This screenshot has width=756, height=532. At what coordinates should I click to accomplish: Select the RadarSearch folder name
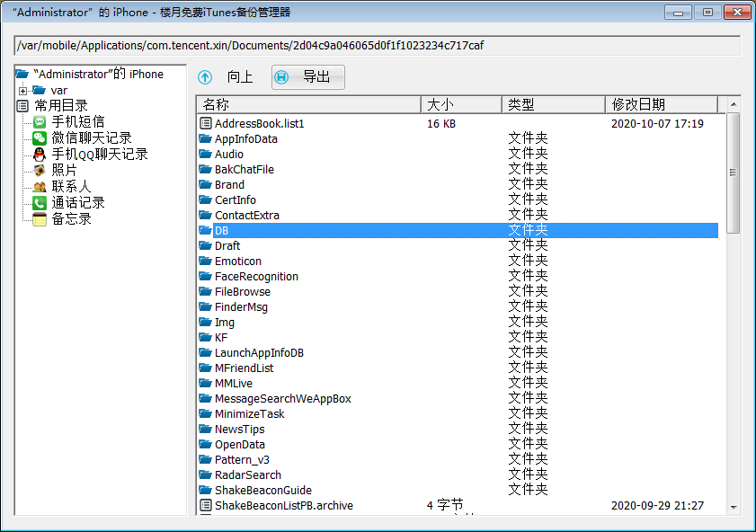[248, 475]
